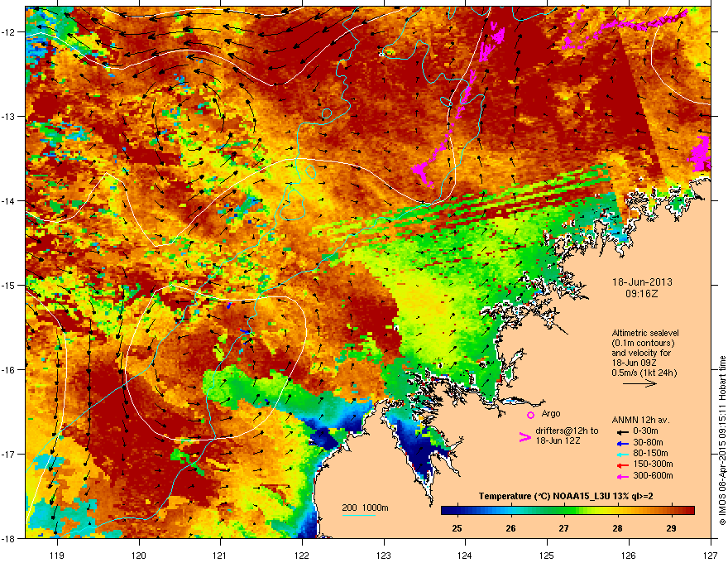
Task: Click the longitude axis label 123
Action: 384,555
